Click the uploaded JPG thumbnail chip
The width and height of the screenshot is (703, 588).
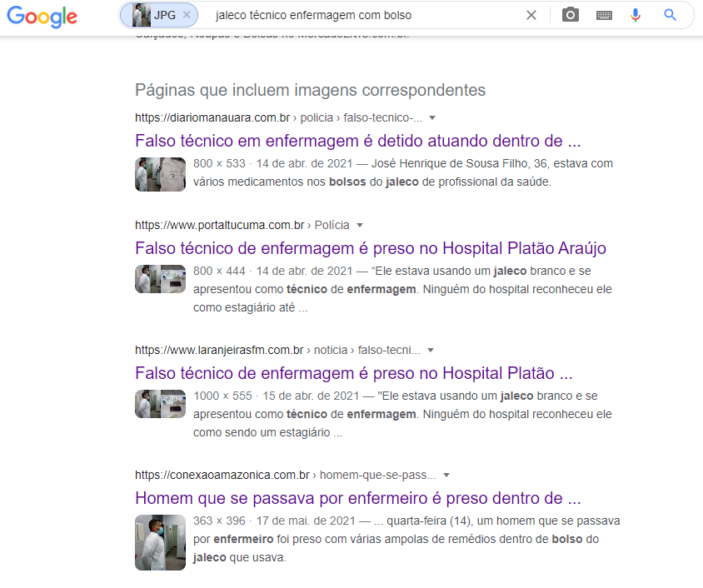(159, 15)
